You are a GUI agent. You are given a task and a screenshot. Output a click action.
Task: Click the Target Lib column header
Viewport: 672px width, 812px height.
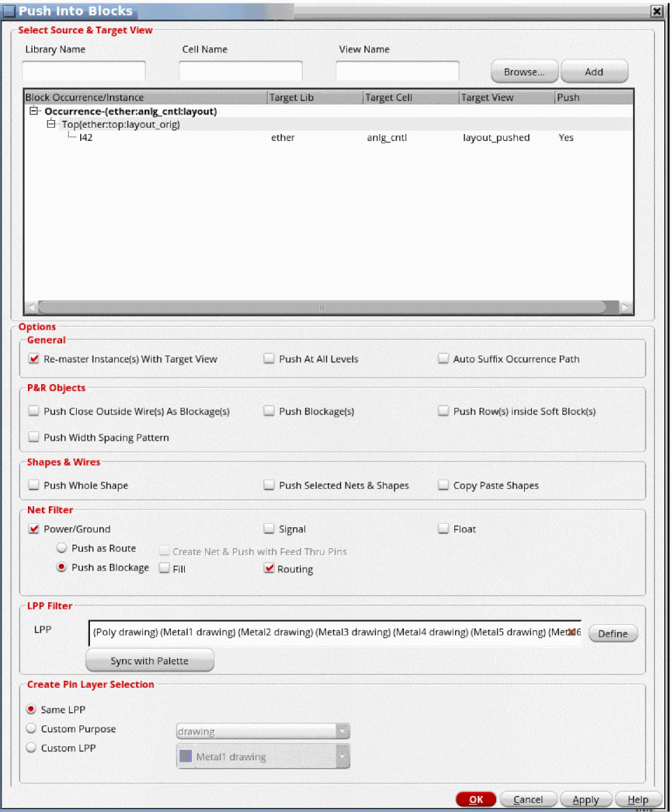315,97
